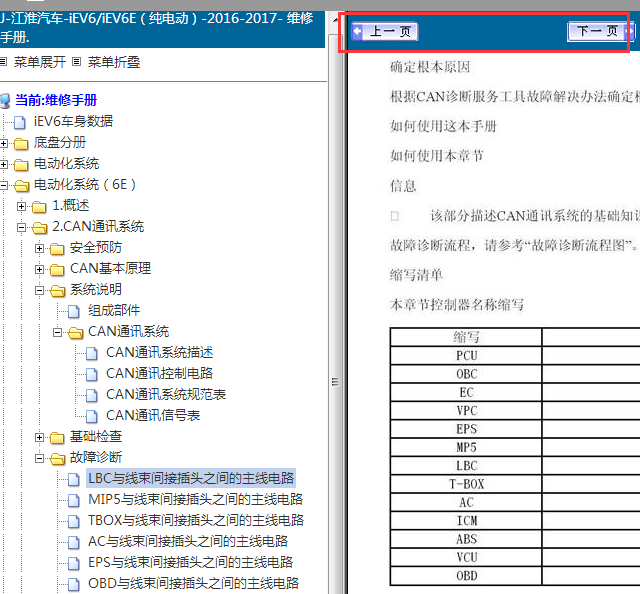Collapse the 系统说明 folder
Image resolution: width=640 pixels, height=594 pixels.
pyautogui.click(x=40, y=291)
